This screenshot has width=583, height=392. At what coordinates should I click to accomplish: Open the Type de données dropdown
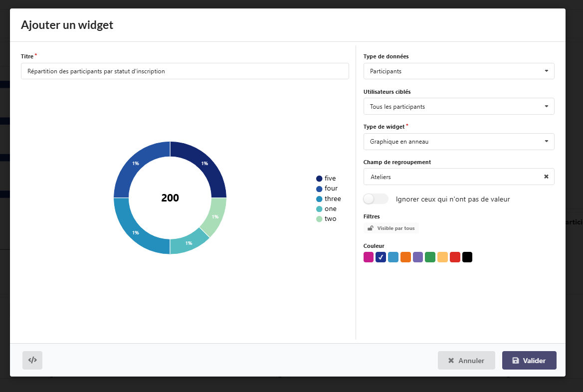[x=458, y=71]
